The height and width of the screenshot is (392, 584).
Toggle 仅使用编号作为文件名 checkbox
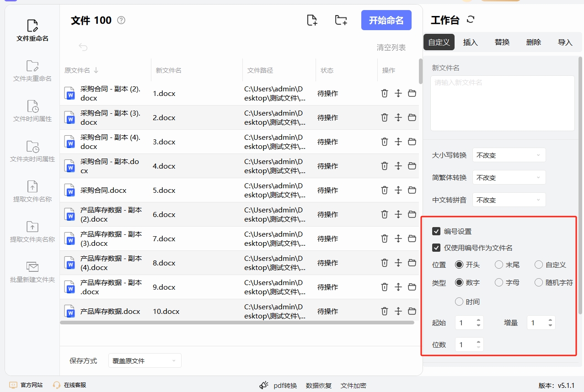tap(436, 248)
